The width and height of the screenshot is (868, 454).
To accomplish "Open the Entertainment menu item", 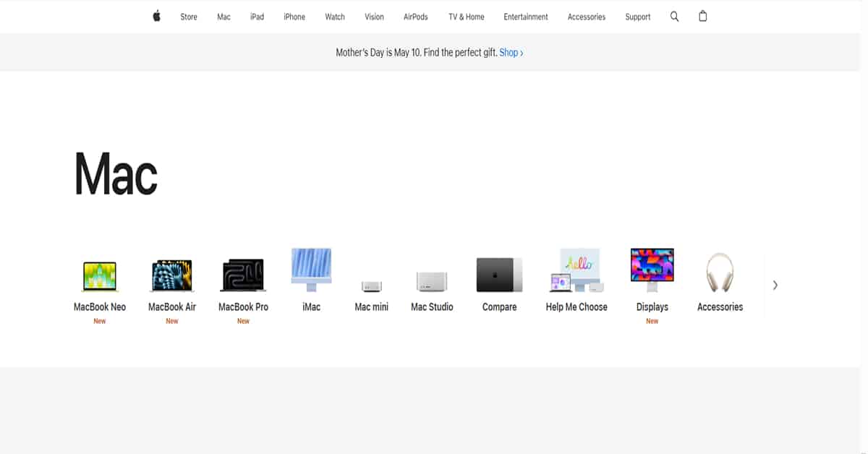I will [x=526, y=17].
